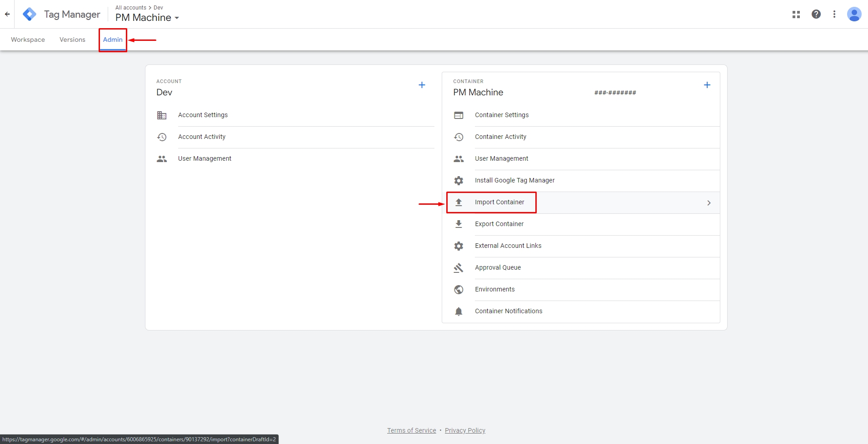Click the Tag Manager diamond logo
868x444 pixels.
coord(30,14)
